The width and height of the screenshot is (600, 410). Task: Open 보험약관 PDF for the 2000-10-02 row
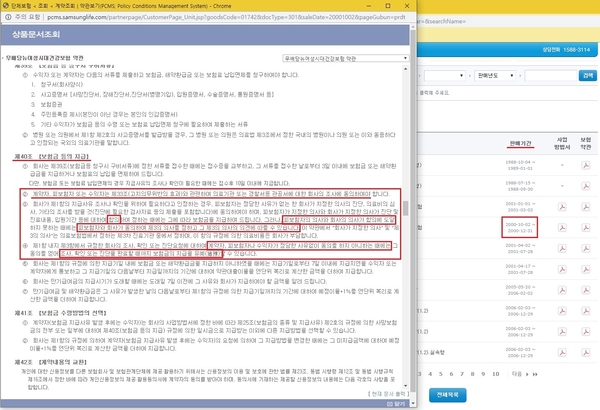click(585, 227)
